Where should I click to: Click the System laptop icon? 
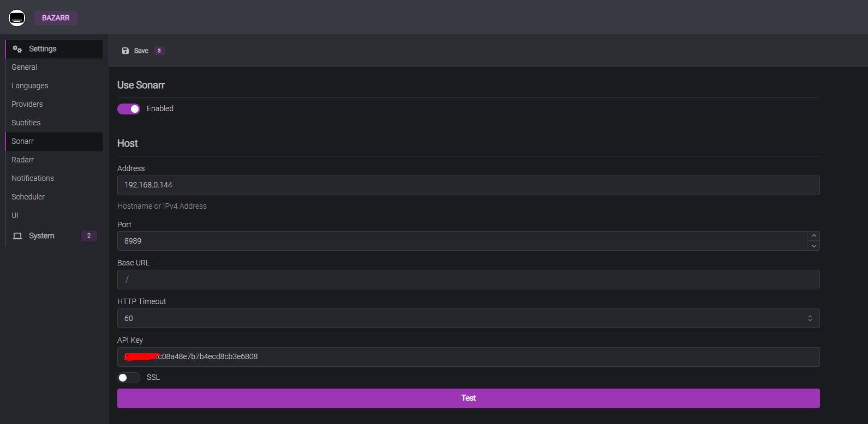click(17, 236)
